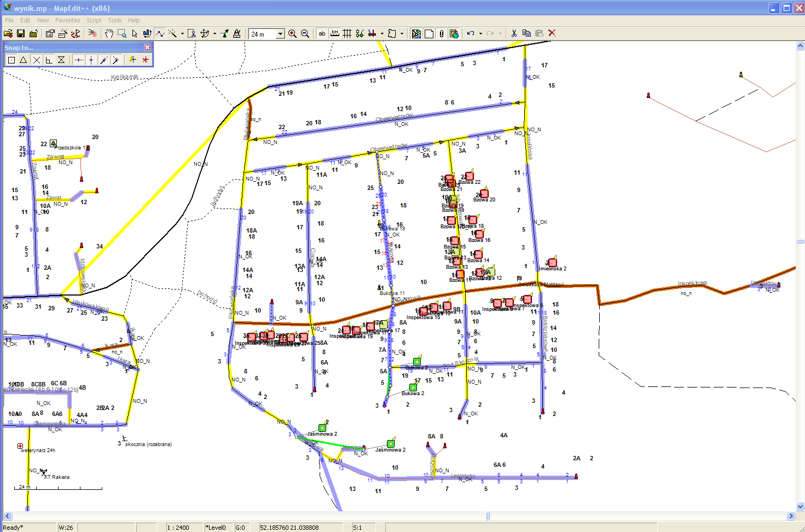The width and height of the screenshot is (805, 532).
Task: Toggle the grid display button
Action: [347, 33]
